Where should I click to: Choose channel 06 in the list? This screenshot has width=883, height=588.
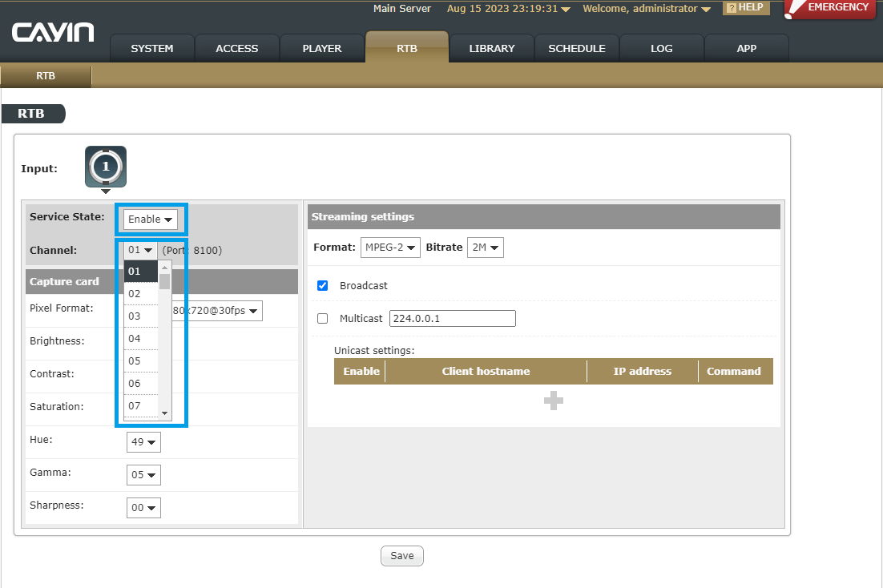click(141, 384)
